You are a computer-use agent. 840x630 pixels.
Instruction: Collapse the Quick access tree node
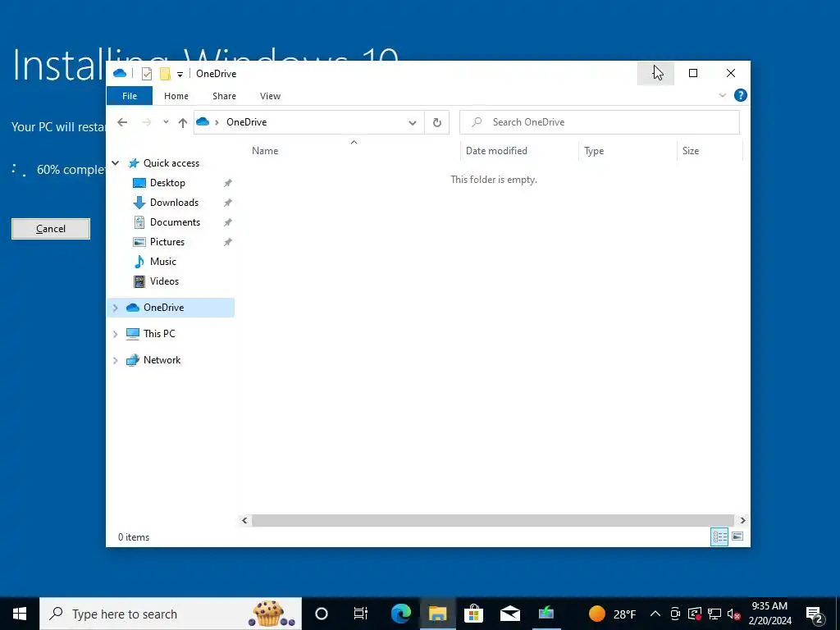(x=115, y=163)
